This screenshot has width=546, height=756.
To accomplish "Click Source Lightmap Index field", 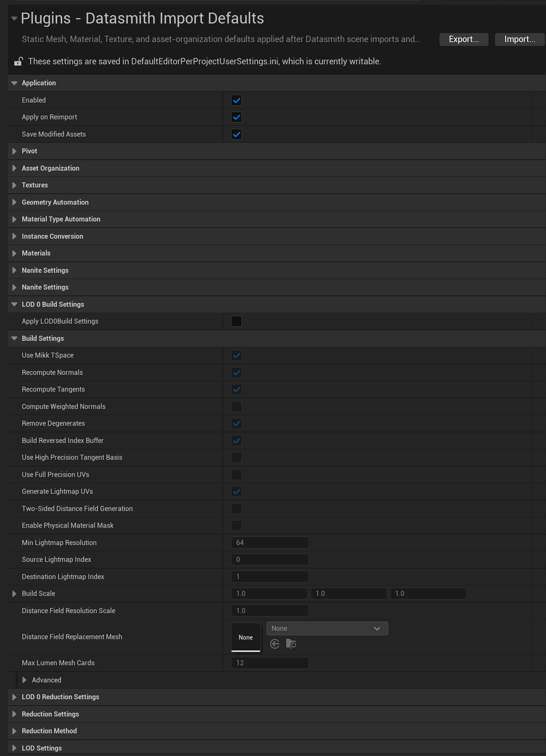I will pyautogui.click(x=270, y=560).
